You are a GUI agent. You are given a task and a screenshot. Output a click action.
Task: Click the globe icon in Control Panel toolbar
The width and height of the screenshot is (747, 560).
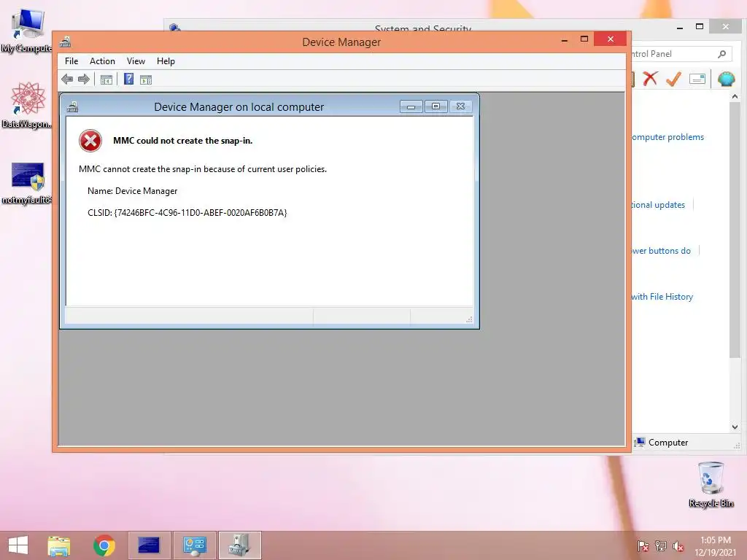[726, 79]
